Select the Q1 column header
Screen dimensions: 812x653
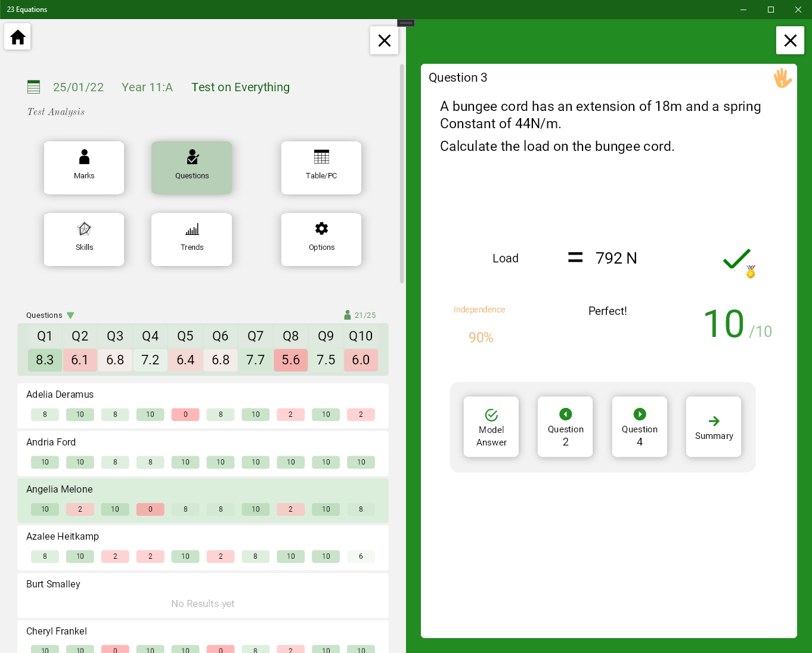coord(45,336)
